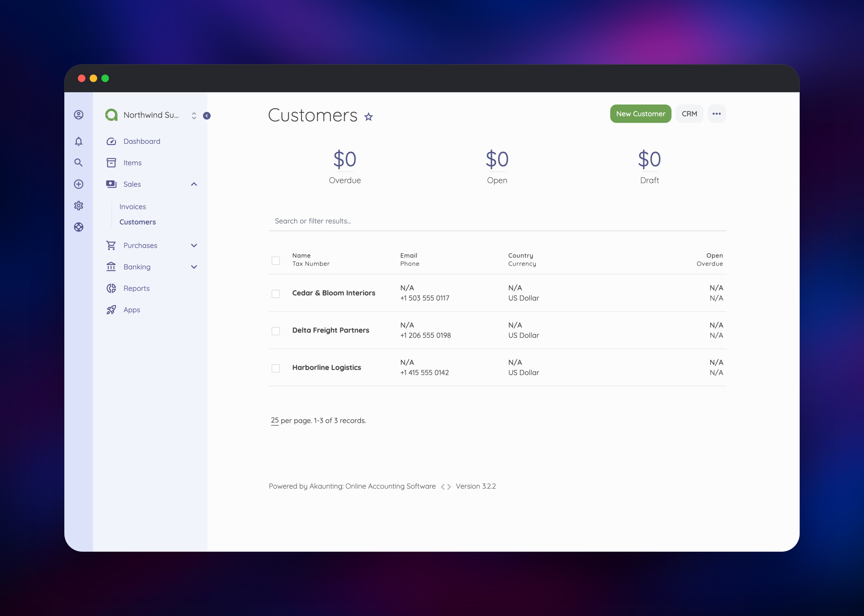The width and height of the screenshot is (864, 616).
Task: Click the Akaunting company logo
Action: [x=111, y=115]
